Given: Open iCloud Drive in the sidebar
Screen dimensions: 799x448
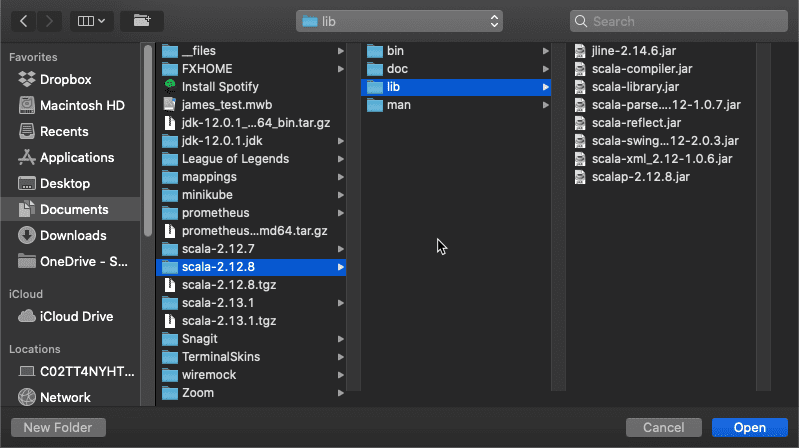Looking at the screenshot, I should (x=78, y=316).
